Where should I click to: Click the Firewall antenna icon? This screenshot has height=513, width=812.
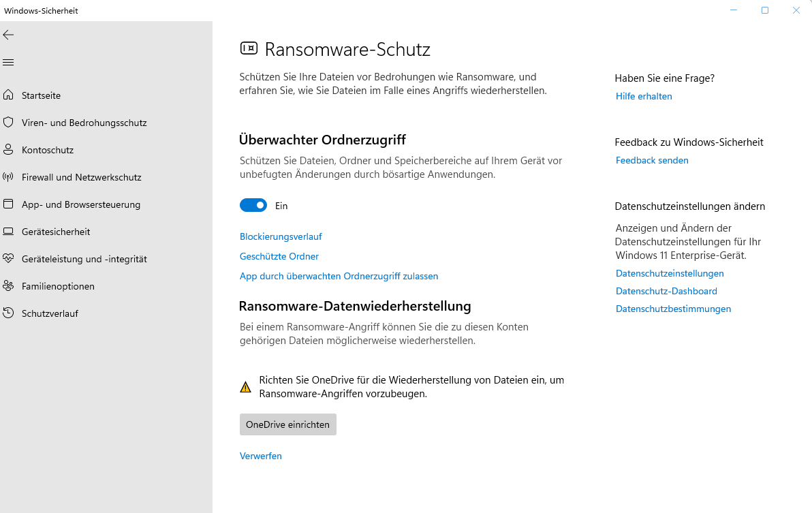pyautogui.click(x=8, y=177)
